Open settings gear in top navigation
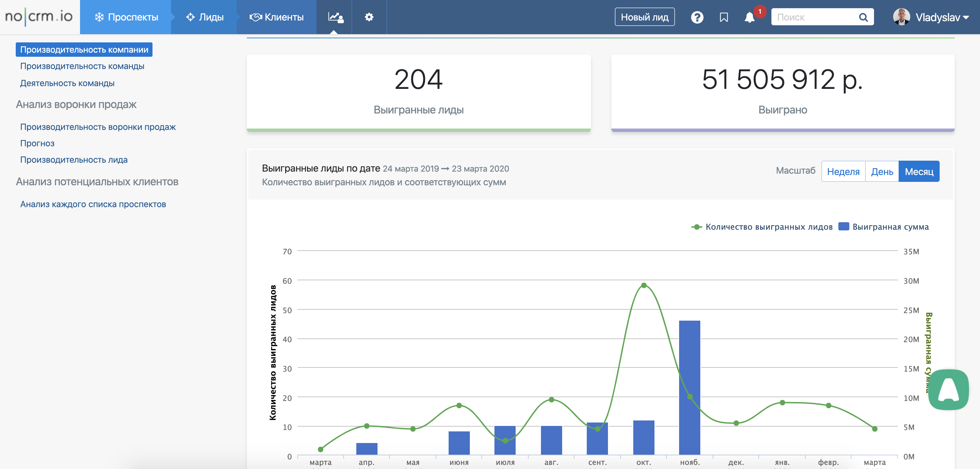 point(369,17)
